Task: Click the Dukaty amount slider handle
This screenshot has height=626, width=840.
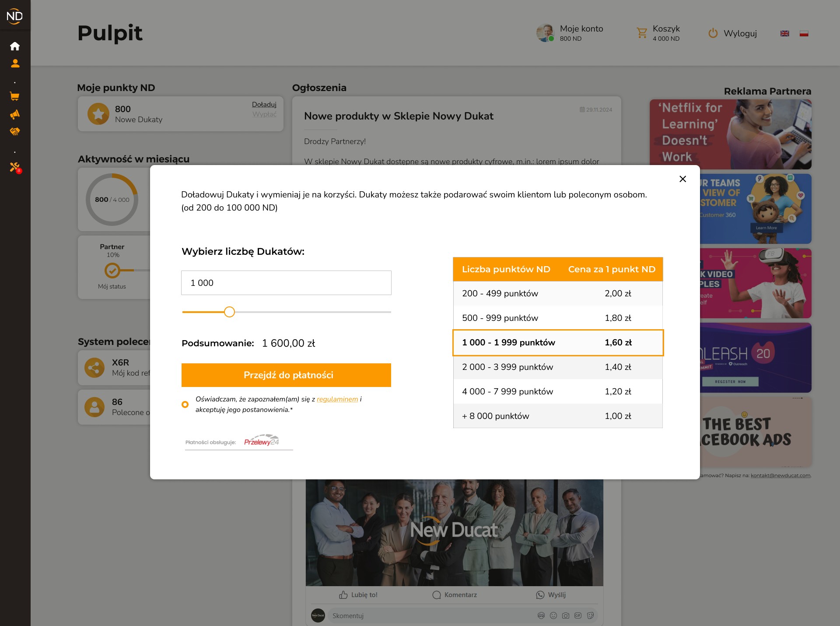Action: click(229, 312)
